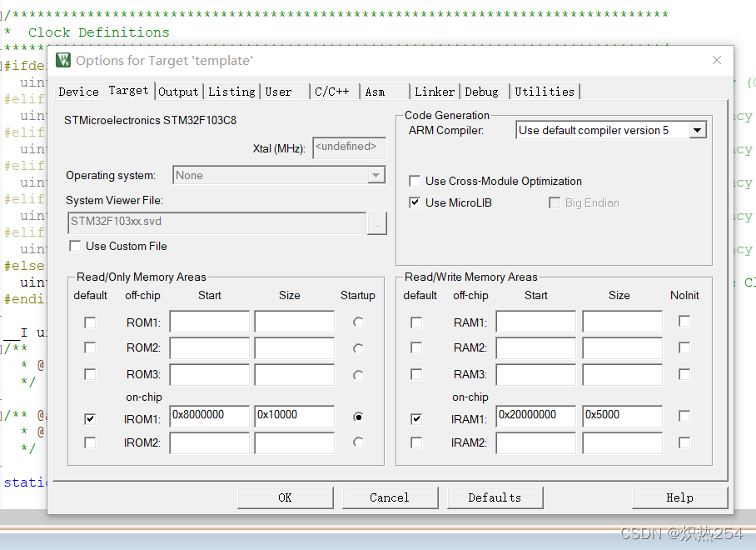
Task: Check the ROM2 default checkbox
Action: [90, 347]
